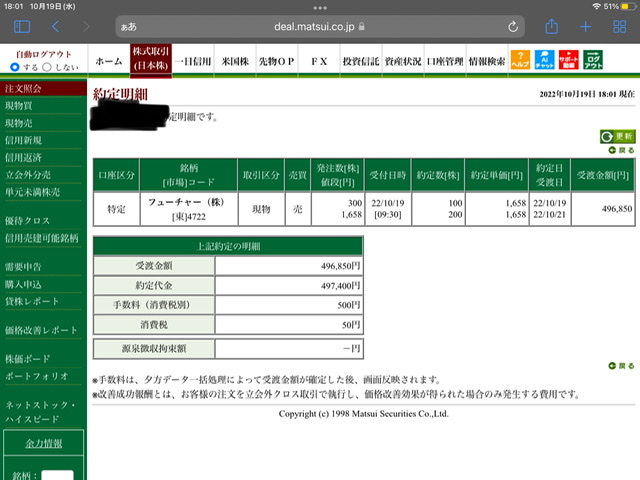Image resolution: width=640 pixels, height=480 pixels.
Task: Open the red サポート動画 icon
Action: pos(569,60)
